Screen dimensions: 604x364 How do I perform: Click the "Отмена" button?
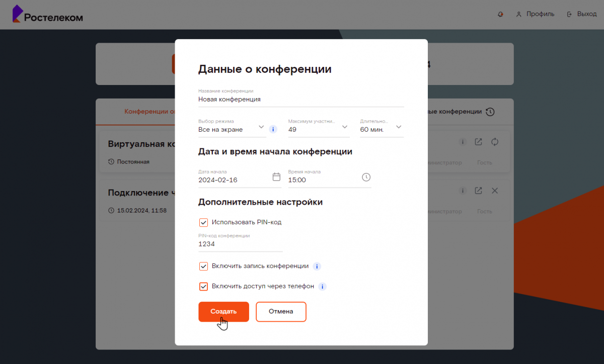[281, 312]
